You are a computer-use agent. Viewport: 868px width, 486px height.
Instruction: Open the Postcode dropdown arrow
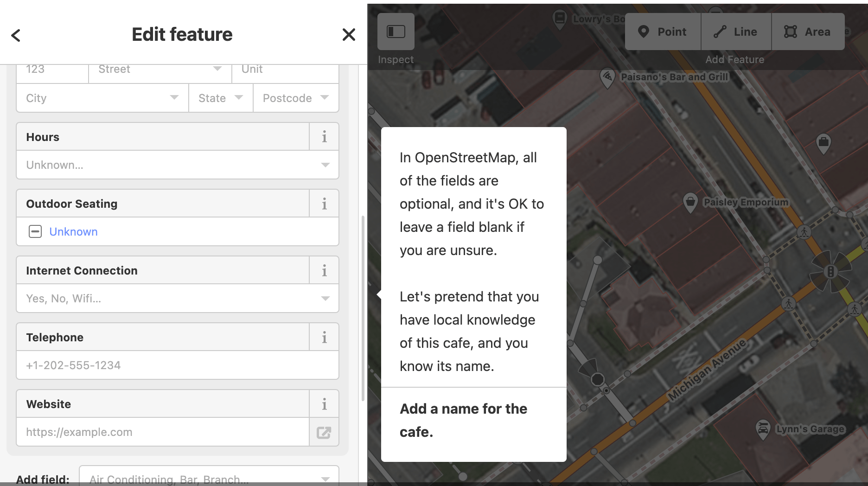325,97
